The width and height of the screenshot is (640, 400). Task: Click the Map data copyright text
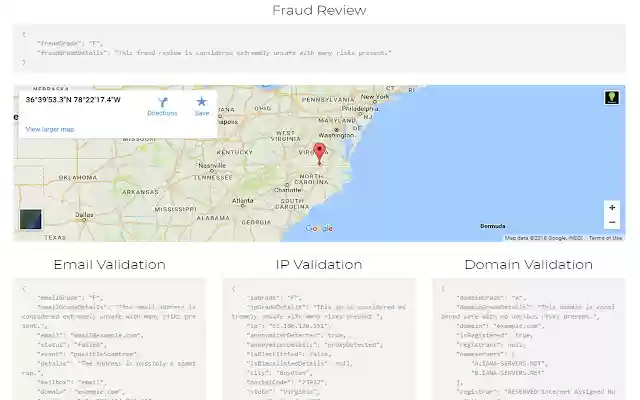544,238
